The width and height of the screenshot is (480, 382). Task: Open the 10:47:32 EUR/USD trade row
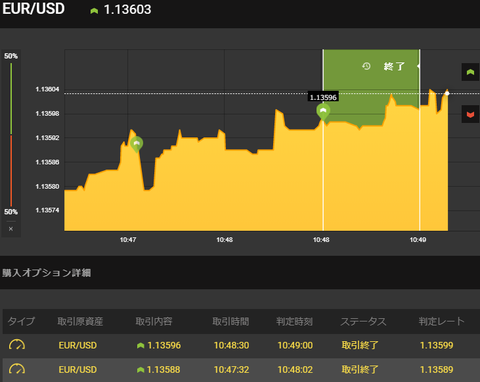(241, 370)
